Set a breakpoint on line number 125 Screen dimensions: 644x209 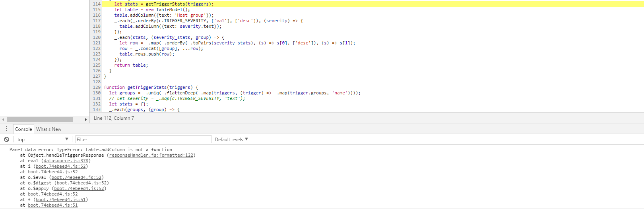[x=97, y=65]
